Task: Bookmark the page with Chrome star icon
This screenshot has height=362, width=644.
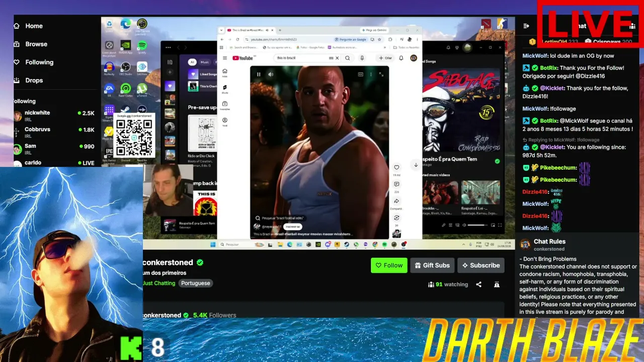Action: pyautogui.click(x=379, y=39)
